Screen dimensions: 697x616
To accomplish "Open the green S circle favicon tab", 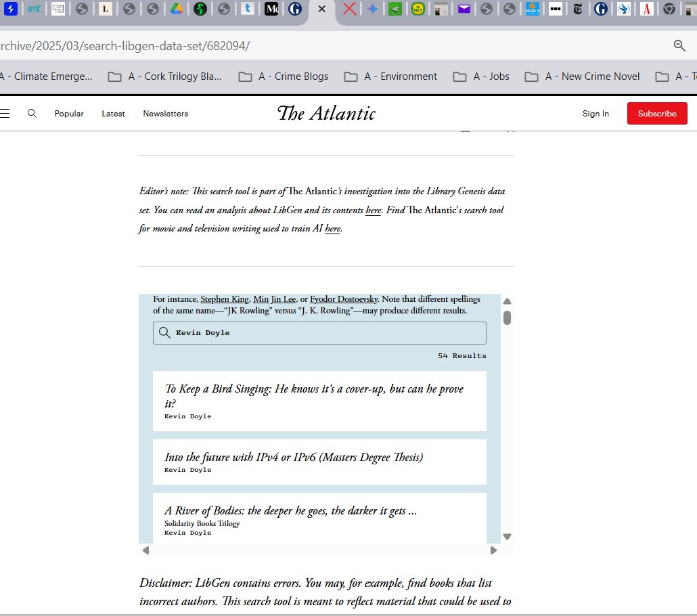I will (200, 8).
